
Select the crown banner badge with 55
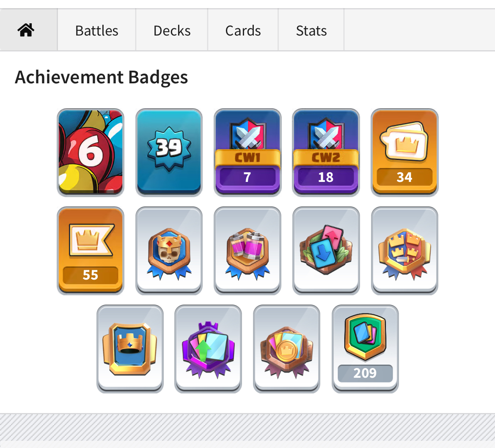point(91,251)
